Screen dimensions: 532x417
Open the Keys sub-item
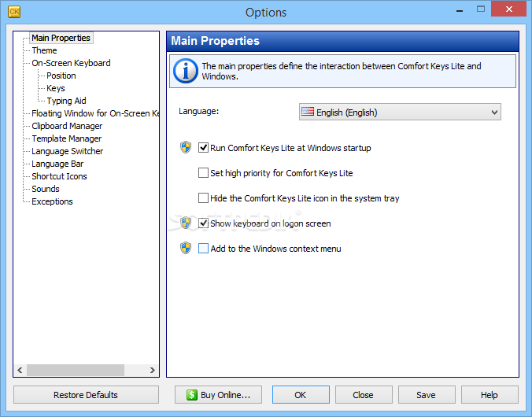point(56,88)
